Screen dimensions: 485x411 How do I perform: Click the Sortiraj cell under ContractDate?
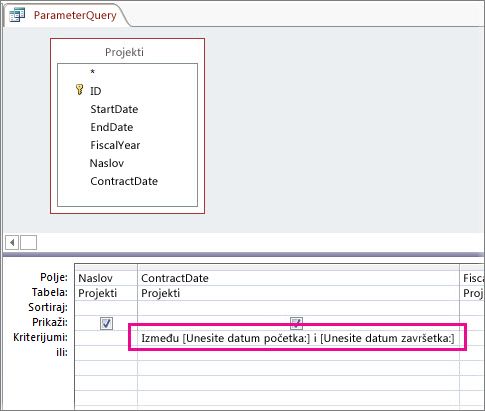click(298, 308)
